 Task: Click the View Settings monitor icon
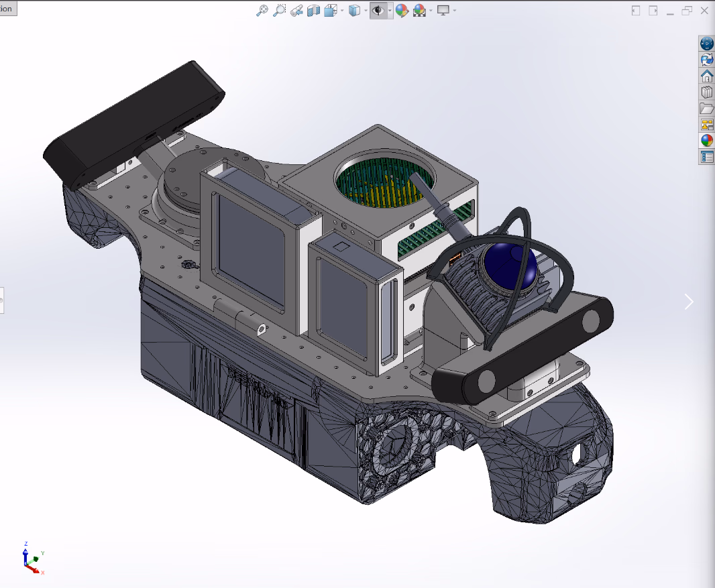tap(443, 11)
